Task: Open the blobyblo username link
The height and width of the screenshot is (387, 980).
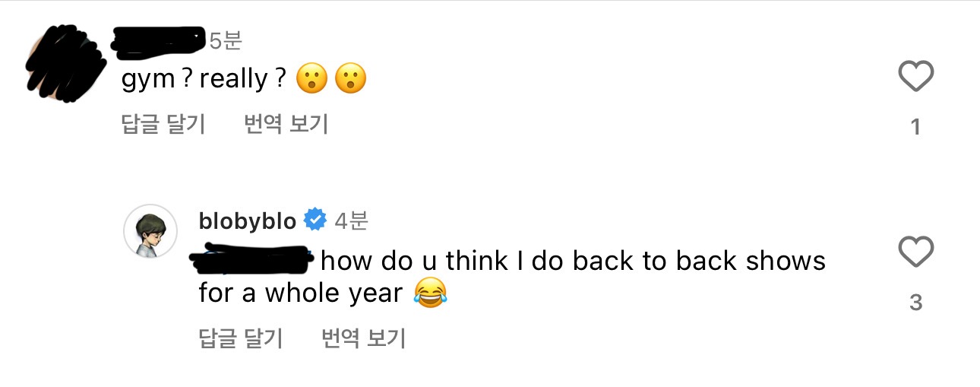Action: coord(248,221)
